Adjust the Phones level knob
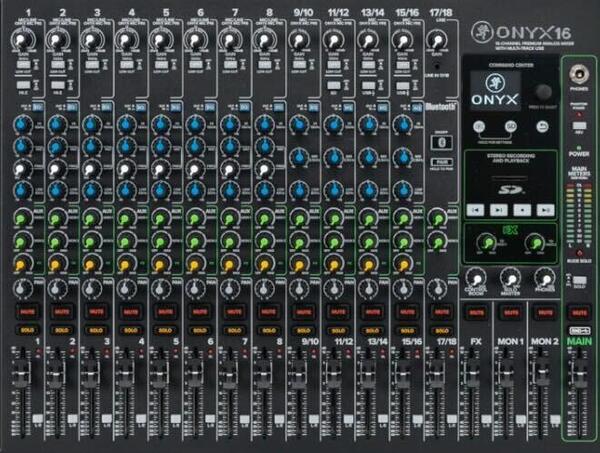Image resolution: width=600 pixels, height=453 pixels. (x=545, y=279)
